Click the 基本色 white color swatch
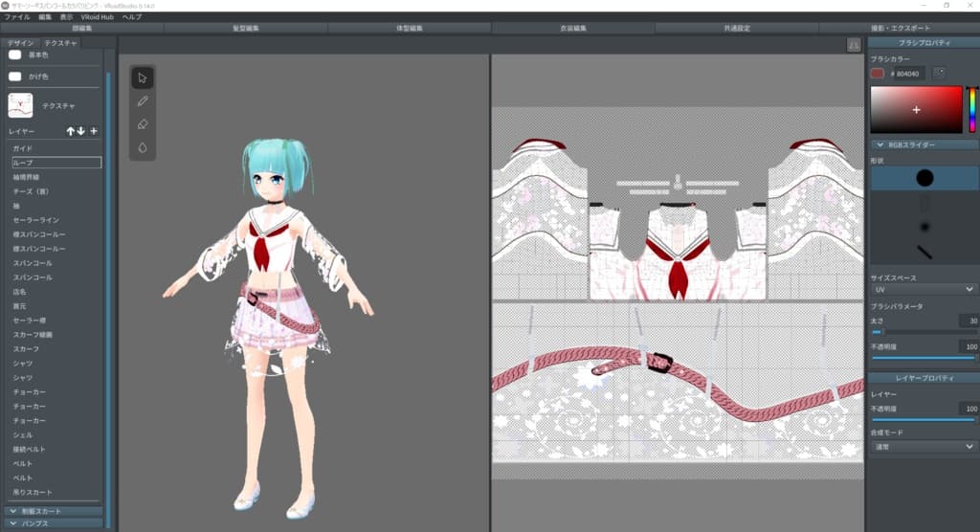 [15, 55]
